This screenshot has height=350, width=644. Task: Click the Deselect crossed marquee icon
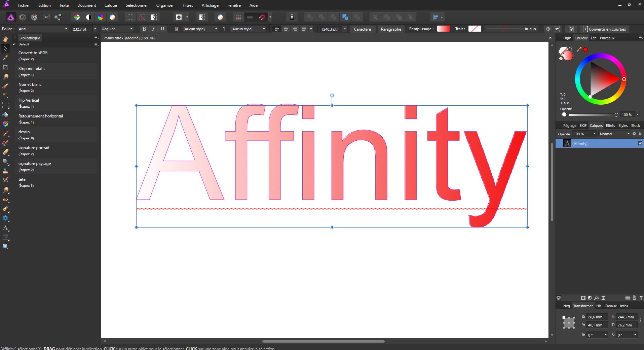tap(142, 17)
